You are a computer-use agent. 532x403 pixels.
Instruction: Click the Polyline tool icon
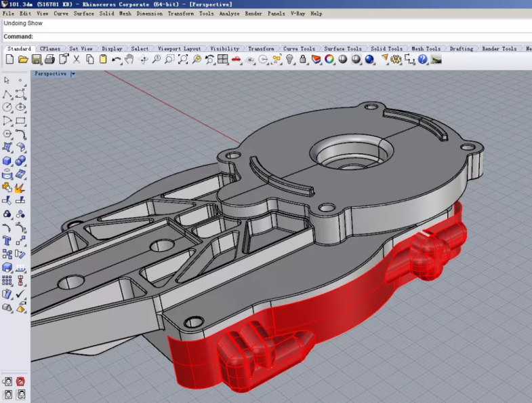7,94
